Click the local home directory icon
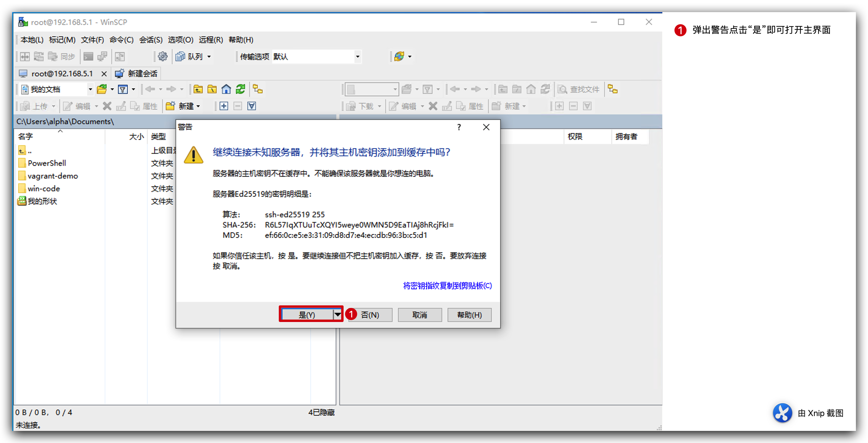Screen dimensions: 868x443 226,89
